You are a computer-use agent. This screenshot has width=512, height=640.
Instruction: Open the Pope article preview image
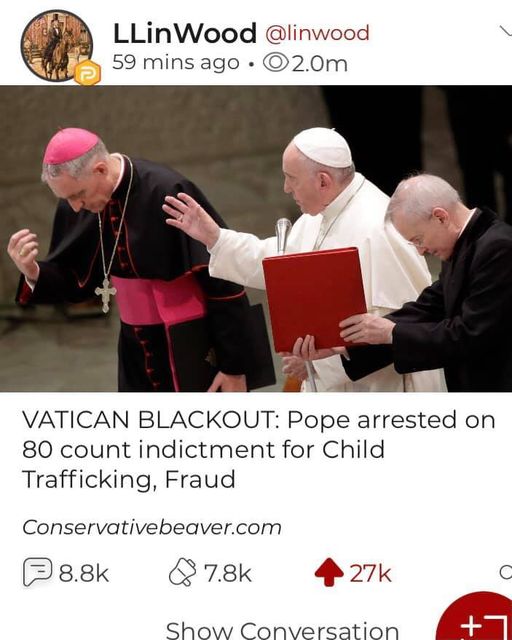[x=256, y=238]
